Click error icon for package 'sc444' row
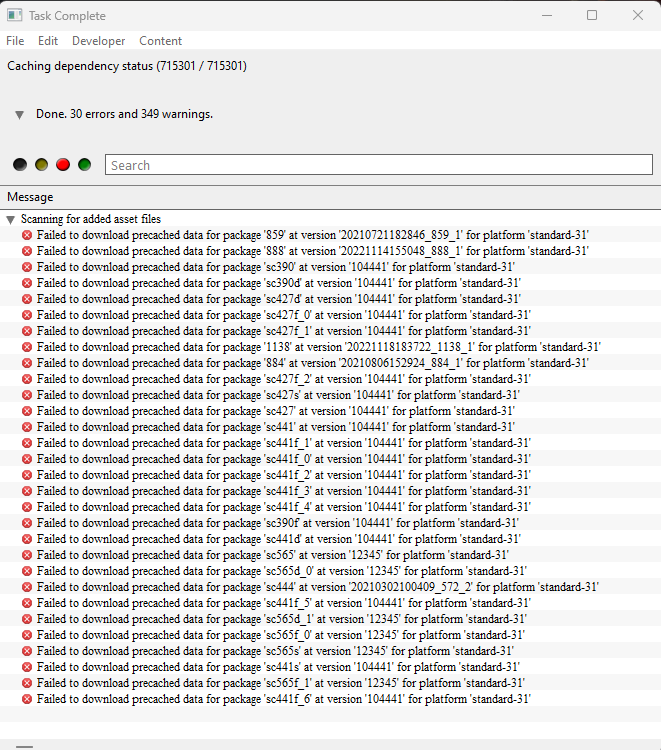The image size is (661, 750). tap(27, 587)
